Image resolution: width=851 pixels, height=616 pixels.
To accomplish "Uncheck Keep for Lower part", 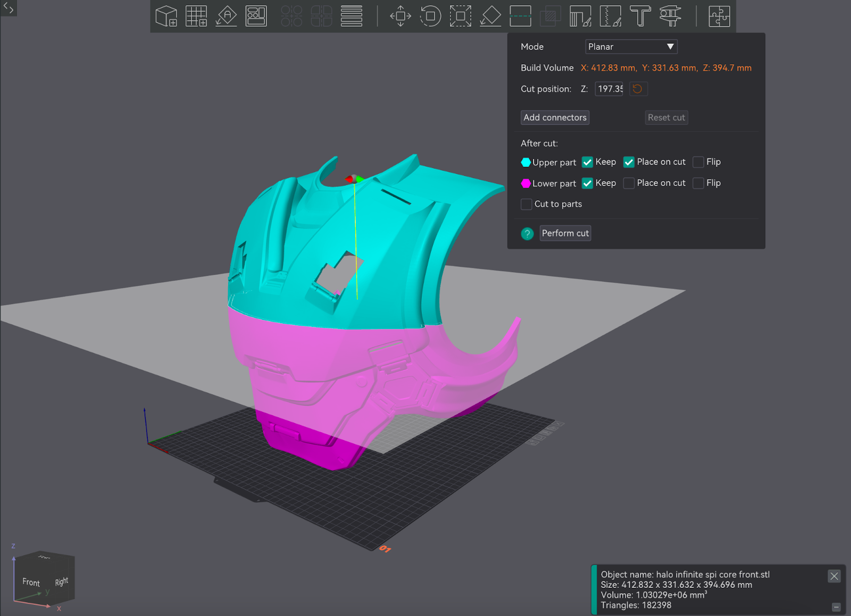I will point(587,183).
